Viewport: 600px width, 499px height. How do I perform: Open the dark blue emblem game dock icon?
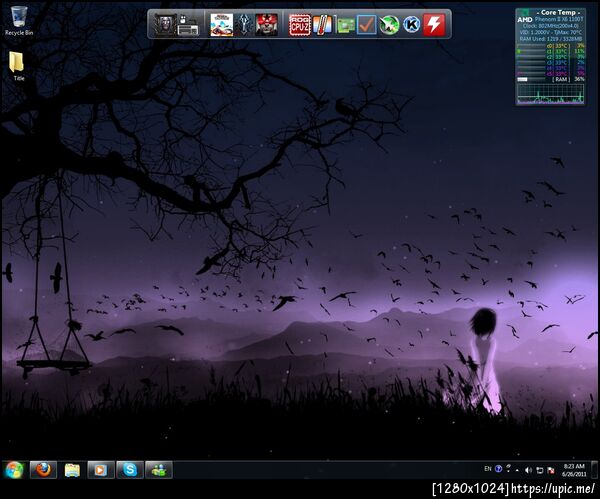[x=244, y=25]
